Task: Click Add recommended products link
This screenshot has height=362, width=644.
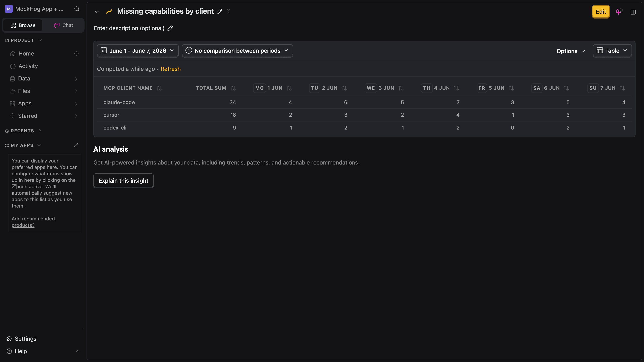Action: point(33,222)
